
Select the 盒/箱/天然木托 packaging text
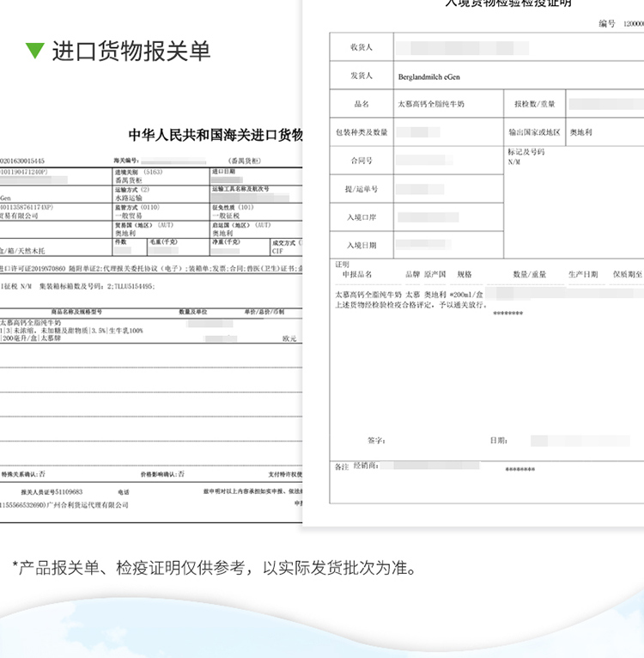coord(22,251)
